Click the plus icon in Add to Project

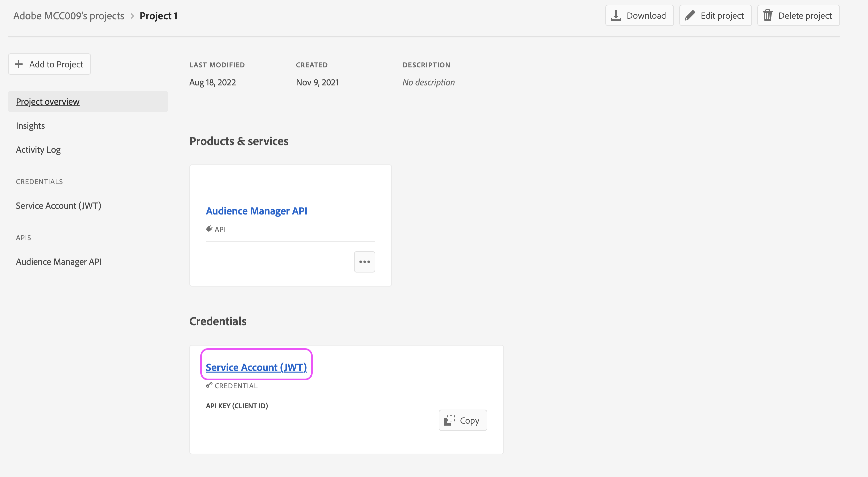(x=19, y=64)
